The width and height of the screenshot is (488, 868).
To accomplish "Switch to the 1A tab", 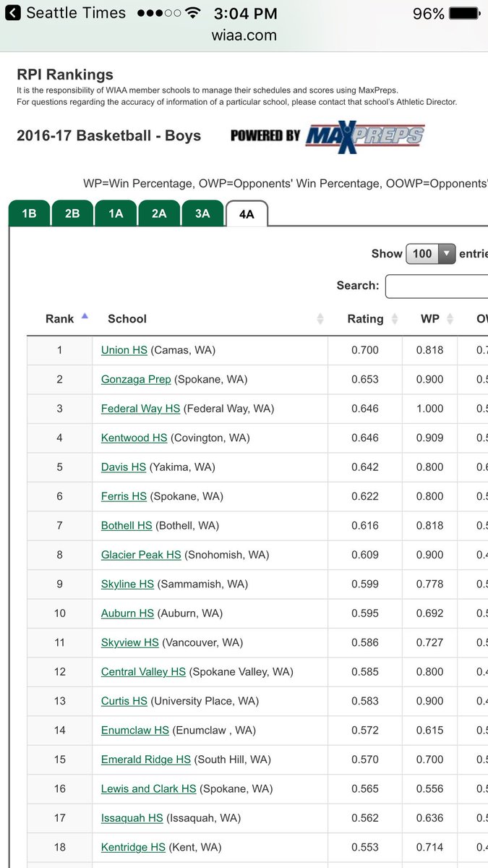I will click(x=116, y=213).
